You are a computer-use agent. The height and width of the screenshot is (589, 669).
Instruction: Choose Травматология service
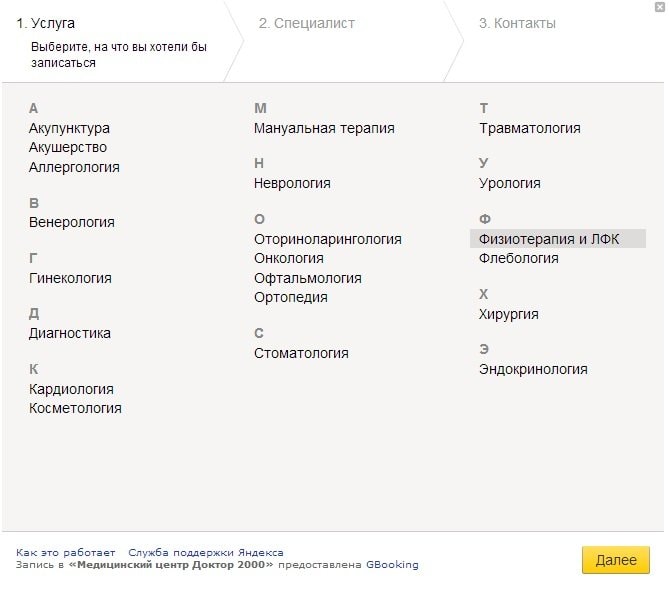[x=529, y=128]
